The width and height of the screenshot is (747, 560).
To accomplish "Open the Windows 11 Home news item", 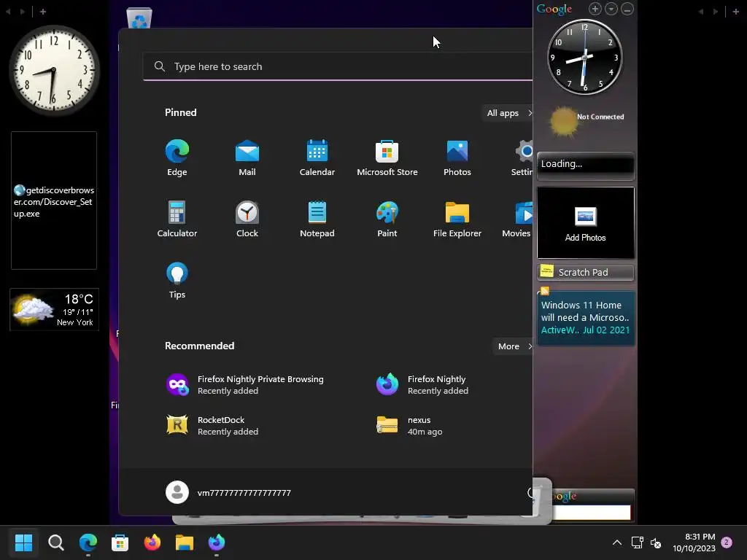I will [x=586, y=318].
